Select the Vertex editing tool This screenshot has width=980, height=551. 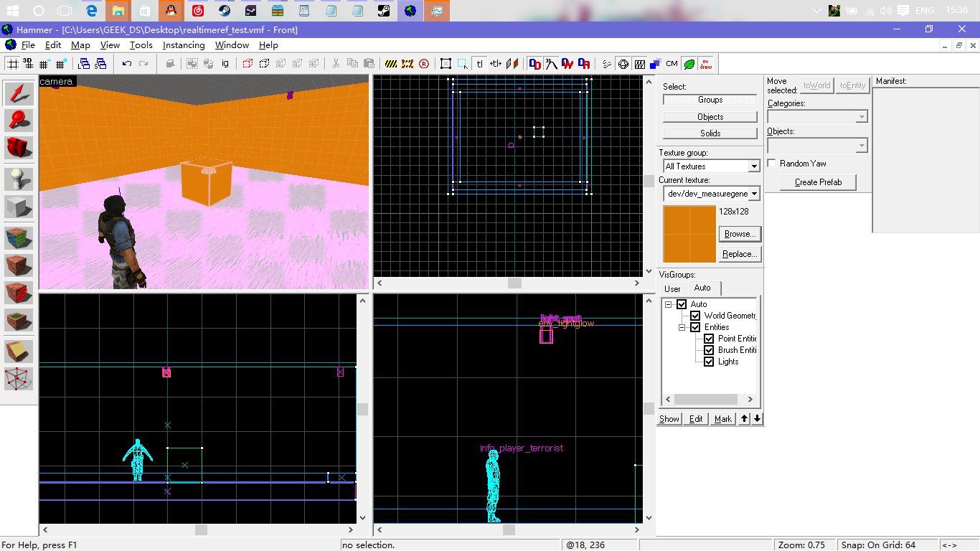click(19, 377)
